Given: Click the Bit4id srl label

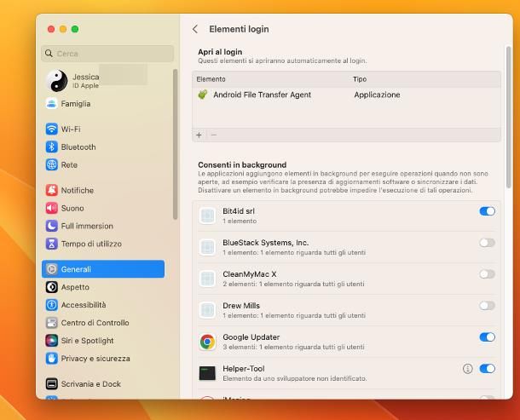Looking at the screenshot, I should tap(239, 211).
